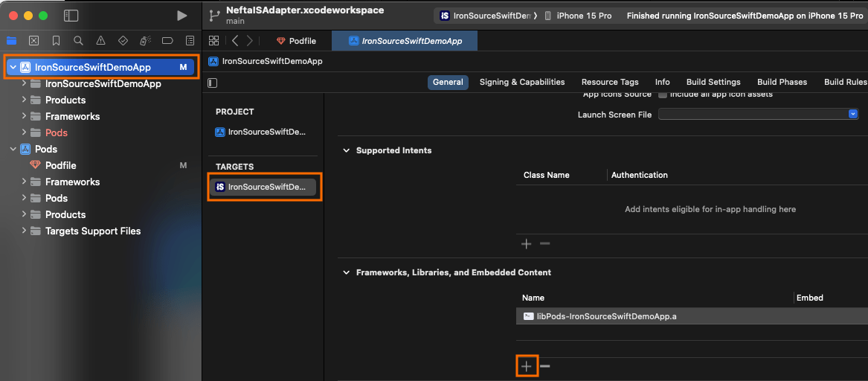The height and width of the screenshot is (381, 868).
Task: Select the IronSourceSwiftDemoApp scheme
Action: [x=487, y=16]
